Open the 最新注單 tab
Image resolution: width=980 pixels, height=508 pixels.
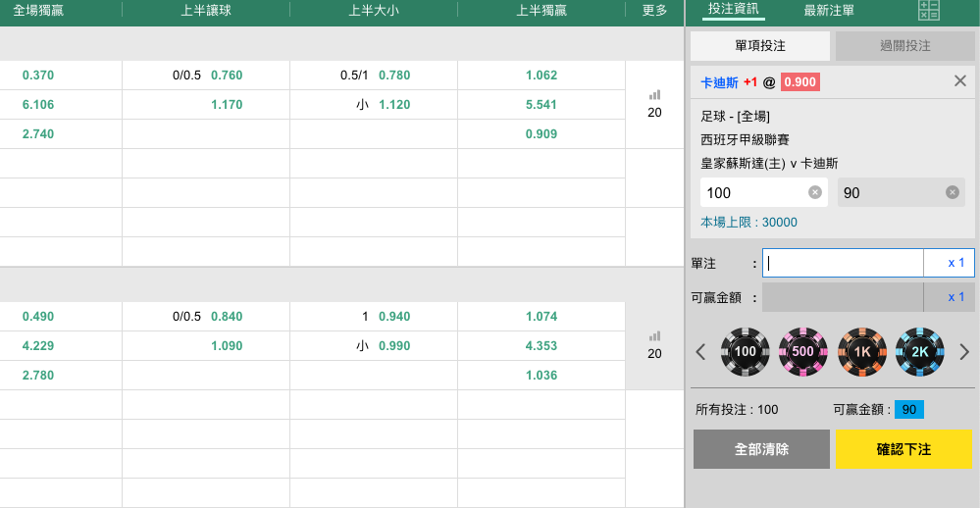(829, 11)
